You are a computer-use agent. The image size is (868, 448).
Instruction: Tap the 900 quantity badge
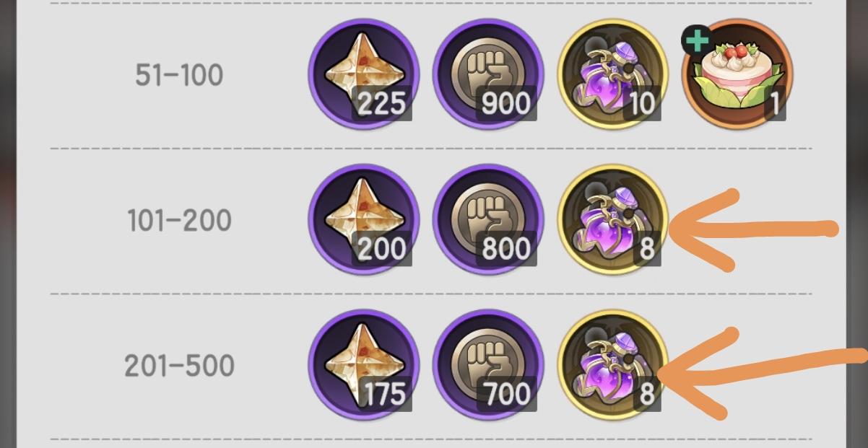[x=505, y=105]
